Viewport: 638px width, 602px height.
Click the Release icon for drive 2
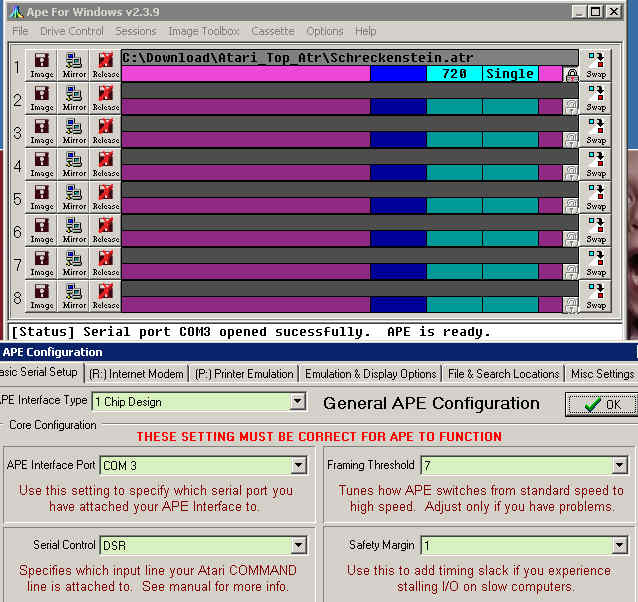[x=105, y=98]
